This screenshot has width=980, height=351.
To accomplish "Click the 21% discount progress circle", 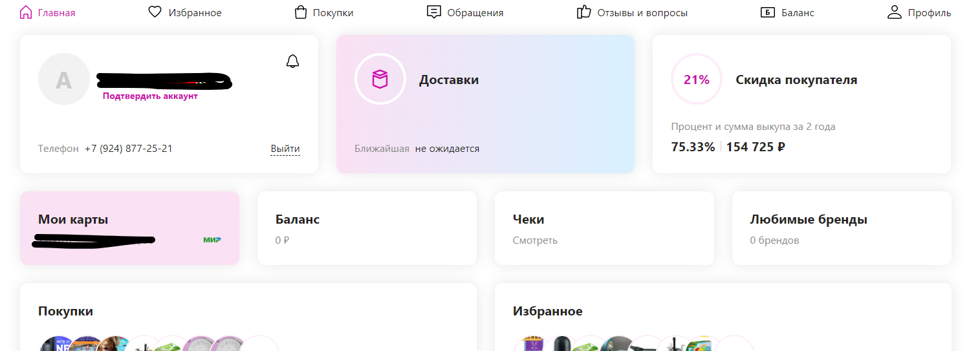I will (x=696, y=80).
